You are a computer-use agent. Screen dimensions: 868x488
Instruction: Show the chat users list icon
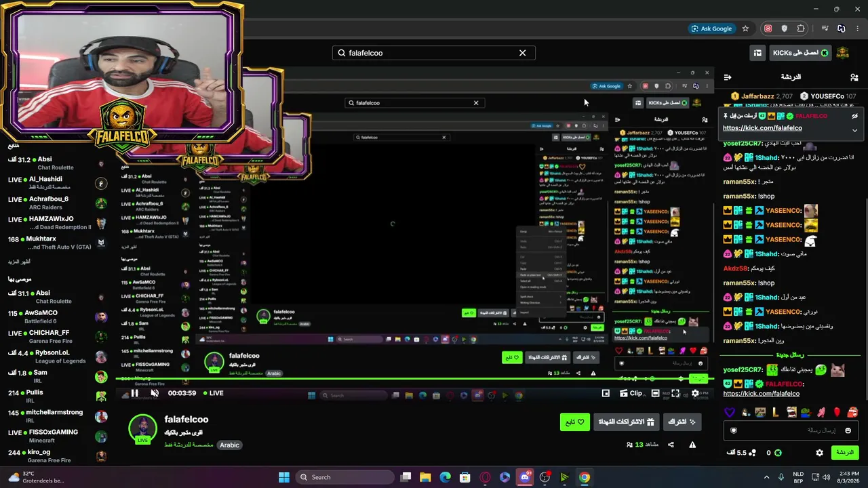tap(854, 77)
